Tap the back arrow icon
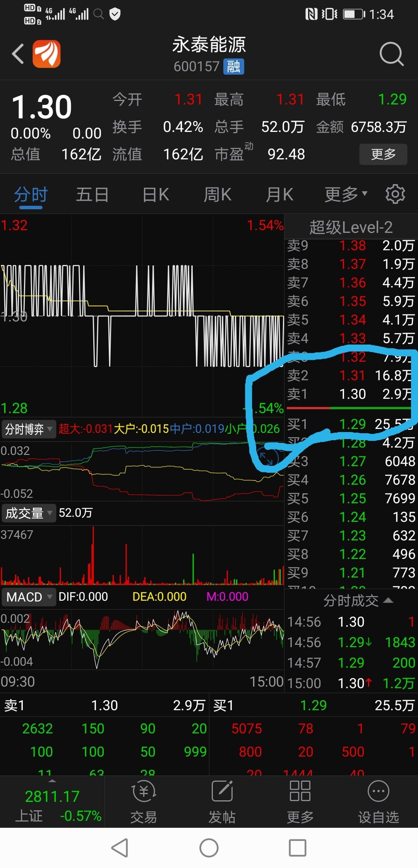The image size is (418, 868). 18,54
